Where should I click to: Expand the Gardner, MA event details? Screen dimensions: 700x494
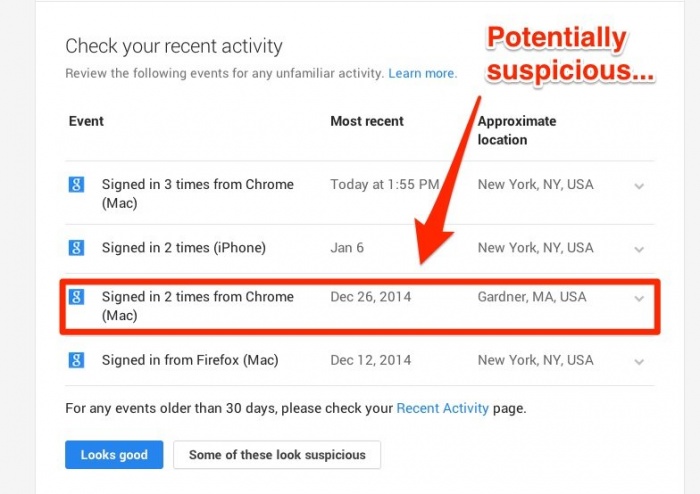coord(639,298)
